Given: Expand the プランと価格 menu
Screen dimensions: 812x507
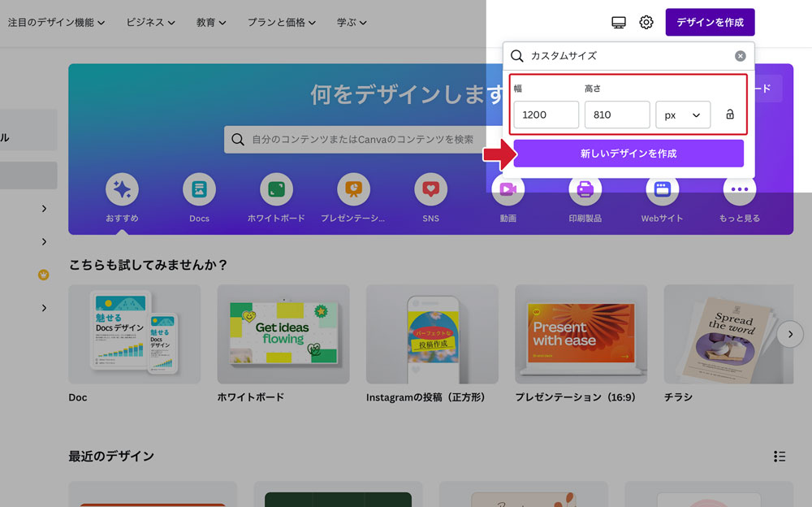Looking at the screenshot, I should pyautogui.click(x=281, y=22).
